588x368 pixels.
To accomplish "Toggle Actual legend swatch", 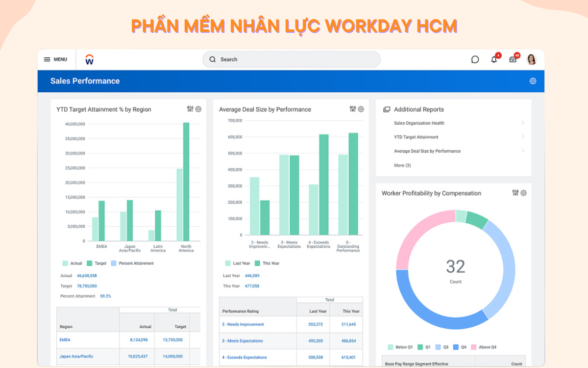I will tap(65, 263).
